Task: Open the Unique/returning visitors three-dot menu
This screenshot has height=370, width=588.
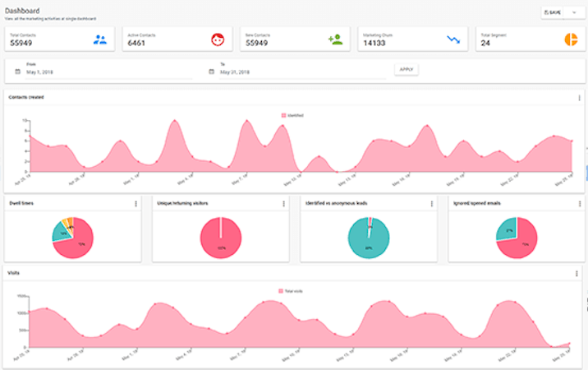Action: [x=283, y=204]
